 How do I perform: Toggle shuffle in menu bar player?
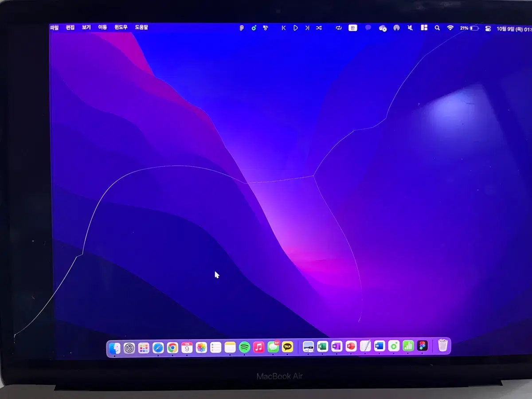[319, 27]
